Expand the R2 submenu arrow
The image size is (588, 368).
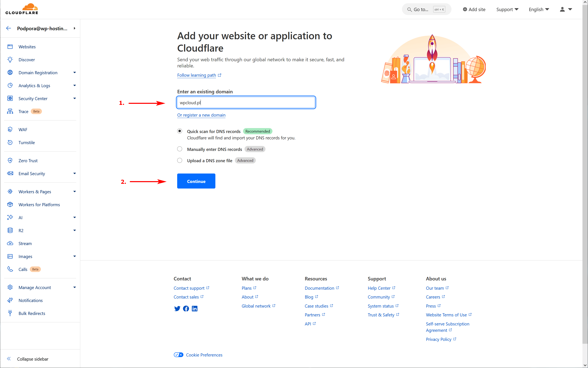coord(75,230)
